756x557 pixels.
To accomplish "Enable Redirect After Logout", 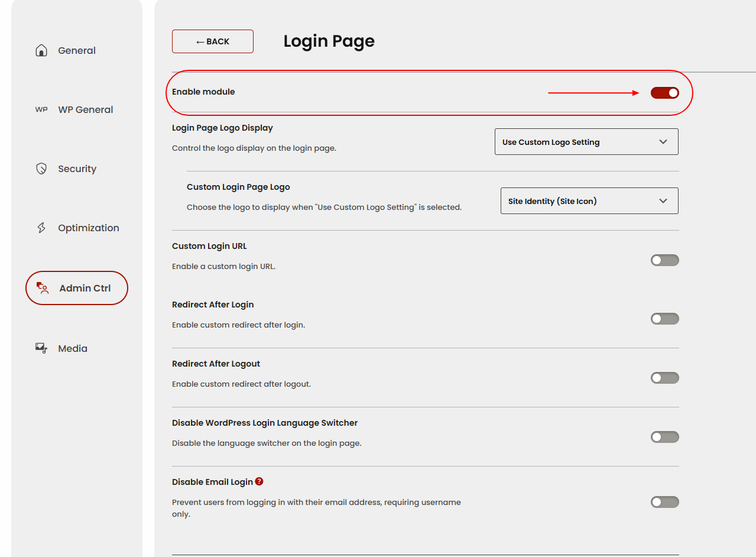I will (x=664, y=377).
